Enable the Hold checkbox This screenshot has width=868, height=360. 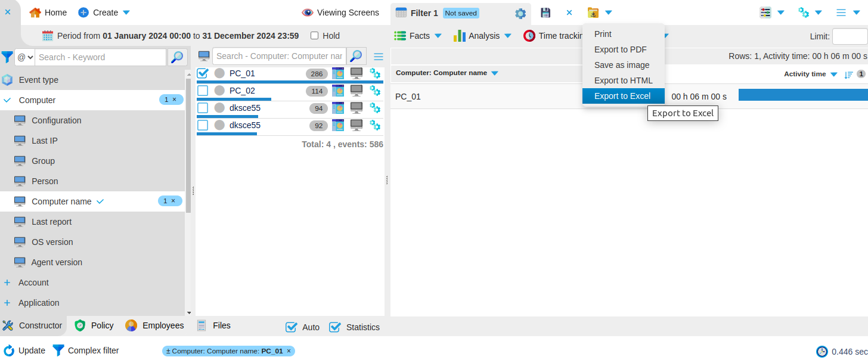click(314, 36)
